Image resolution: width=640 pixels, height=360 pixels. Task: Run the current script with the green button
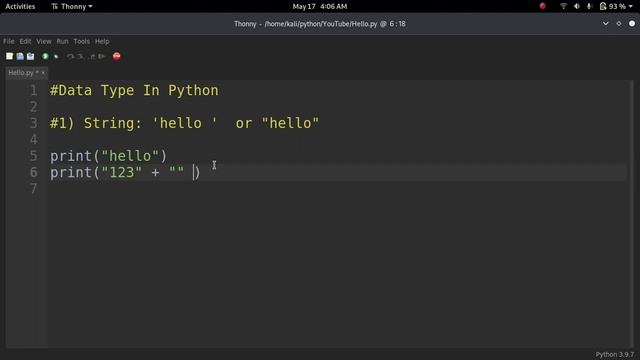pos(45,56)
